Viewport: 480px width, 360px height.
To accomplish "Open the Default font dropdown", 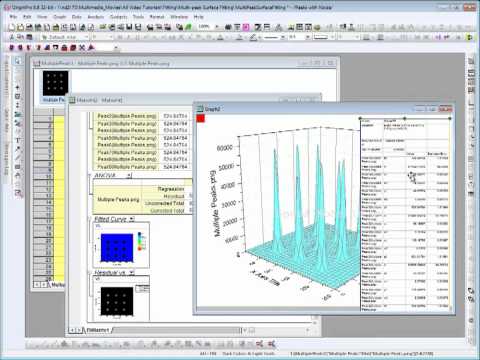I will [86, 37].
